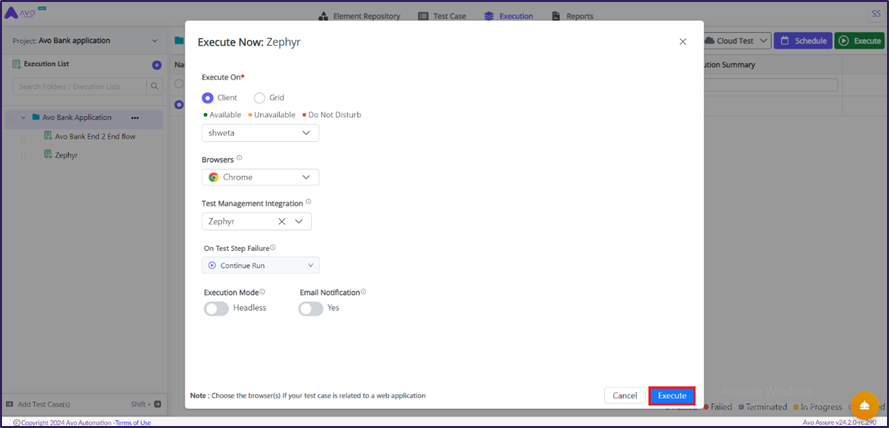Select the Client radio button
The width and height of the screenshot is (889, 428).
pyautogui.click(x=208, y=98)
